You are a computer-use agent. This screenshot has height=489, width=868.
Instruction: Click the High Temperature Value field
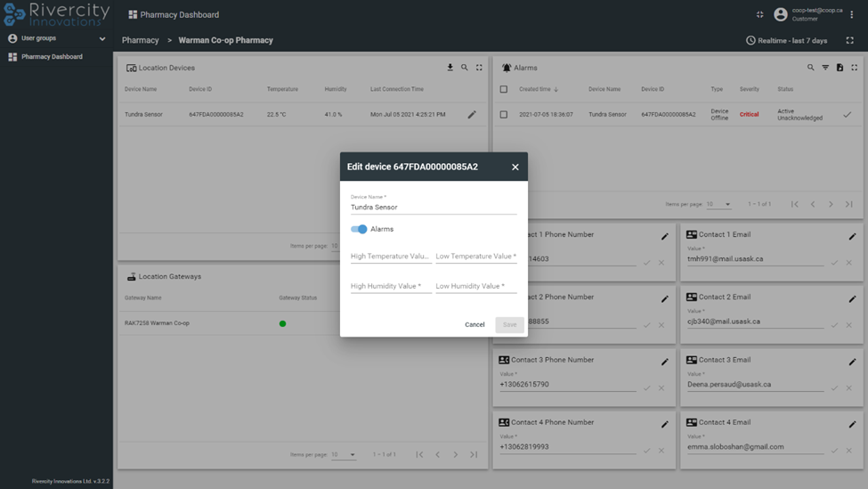coord(390,257)
